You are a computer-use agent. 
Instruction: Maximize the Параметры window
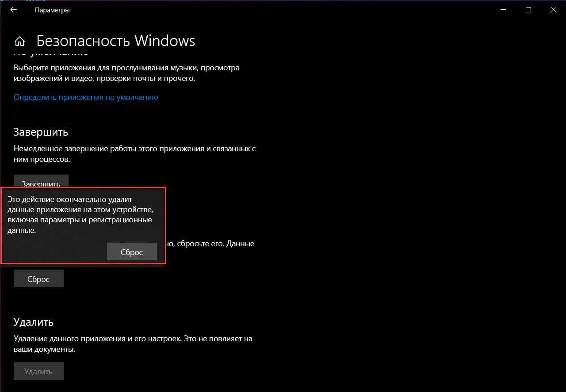tap(528, 10)
